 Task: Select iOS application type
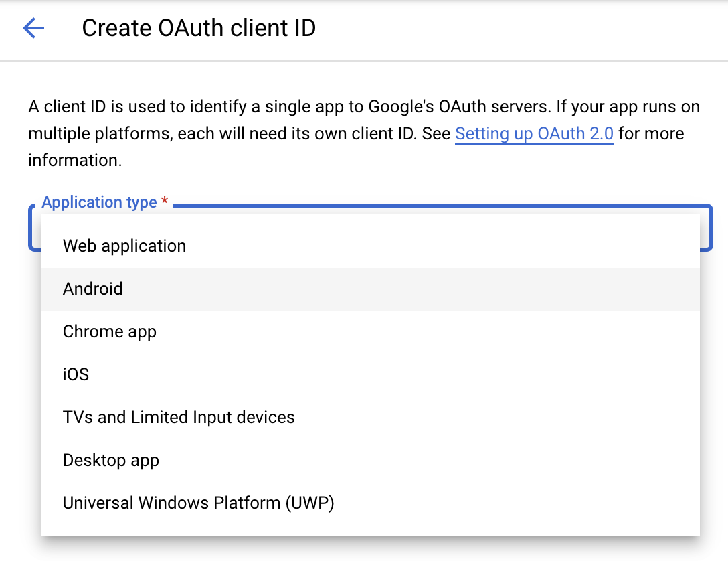(371, 374)
